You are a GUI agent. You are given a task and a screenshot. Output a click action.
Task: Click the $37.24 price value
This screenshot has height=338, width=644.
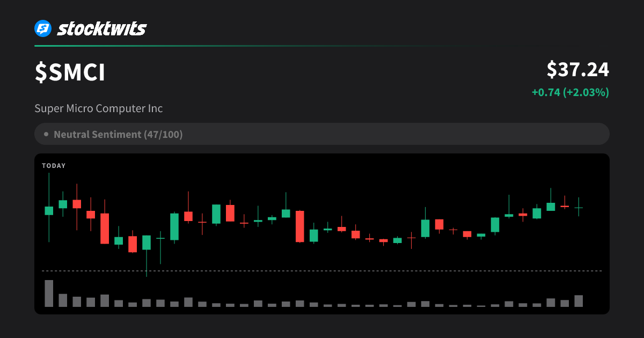point(578,70)
